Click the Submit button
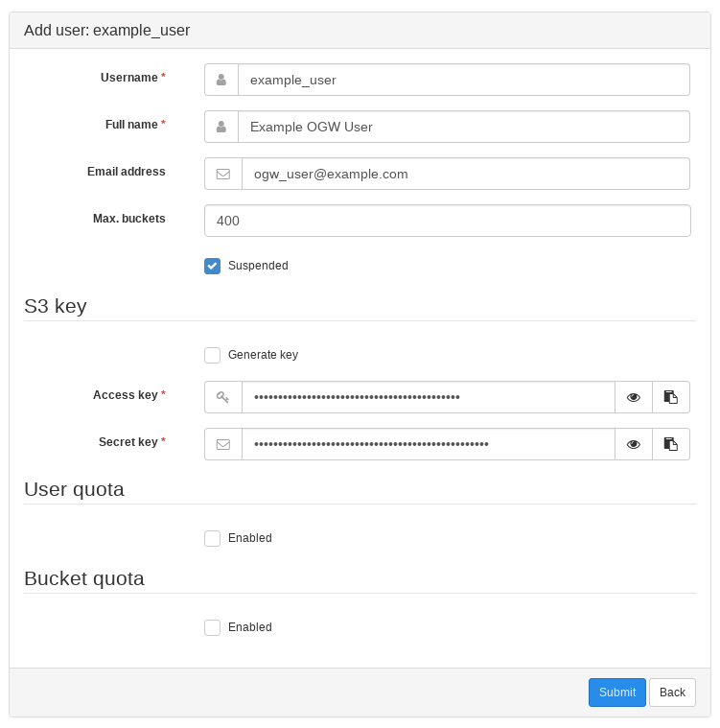 616,693
